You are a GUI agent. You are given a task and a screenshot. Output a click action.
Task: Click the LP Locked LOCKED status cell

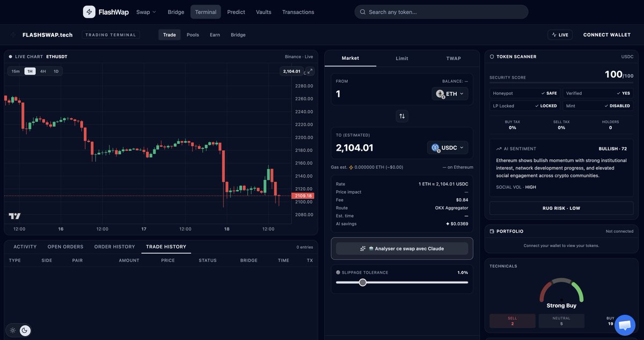tap(525, 106)
